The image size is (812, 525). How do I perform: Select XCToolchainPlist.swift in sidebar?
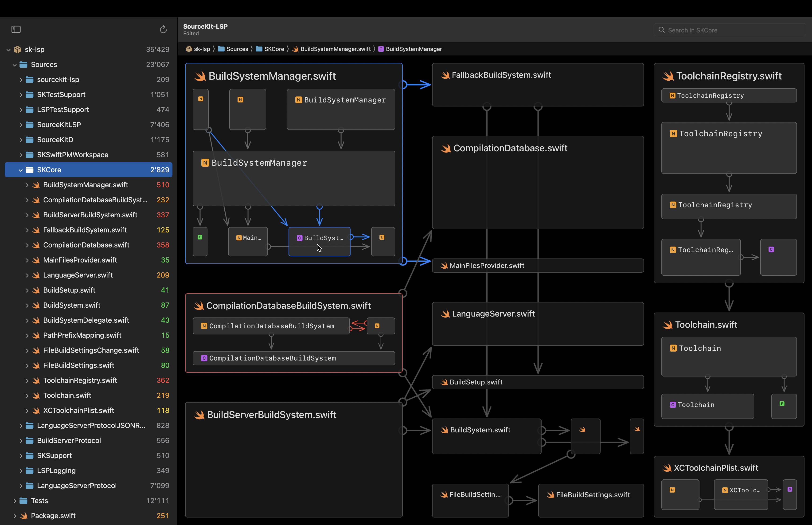89,411
